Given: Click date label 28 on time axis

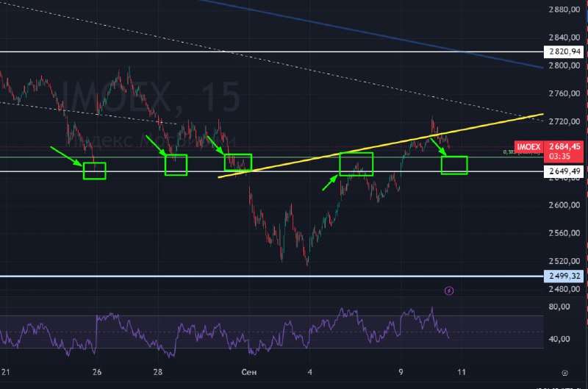Looking at the screenshot, I should click(158, 372).
